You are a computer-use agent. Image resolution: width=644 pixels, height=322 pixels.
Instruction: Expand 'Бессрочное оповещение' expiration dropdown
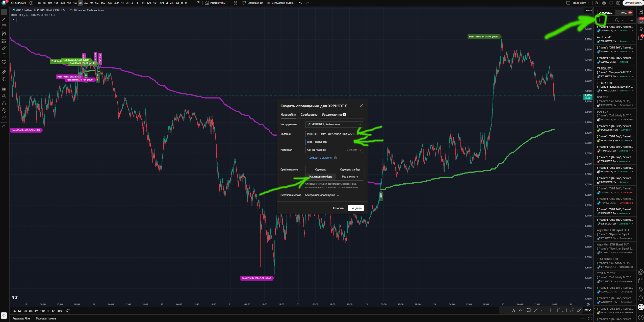tap(322, 195)
